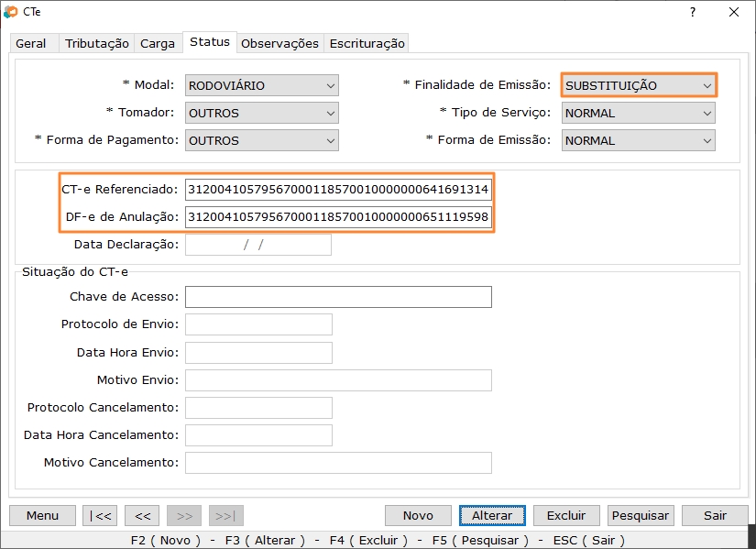Screen dimensions: 756x549
Task: Click the CT-e Referenciado field
Action: point(338,190)
